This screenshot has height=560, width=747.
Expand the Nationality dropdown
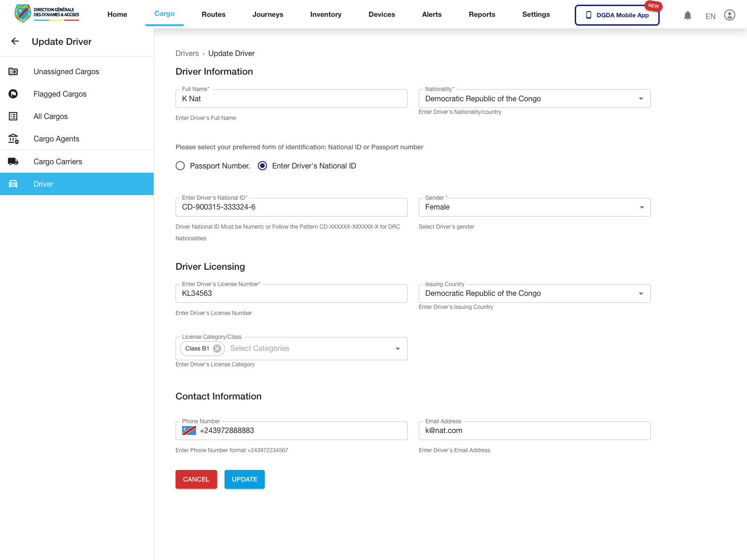[641, 98]
